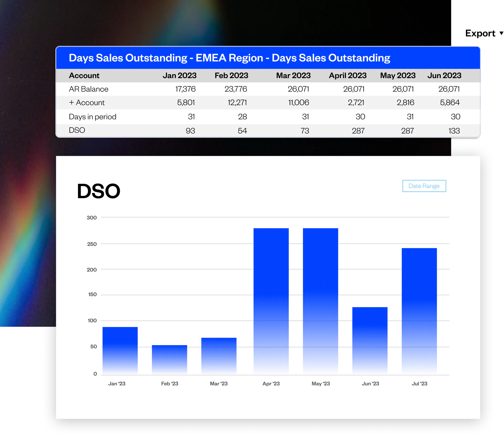Click the Feb '23 bar in chart
The image size is (504, 437).
[170, 359]
